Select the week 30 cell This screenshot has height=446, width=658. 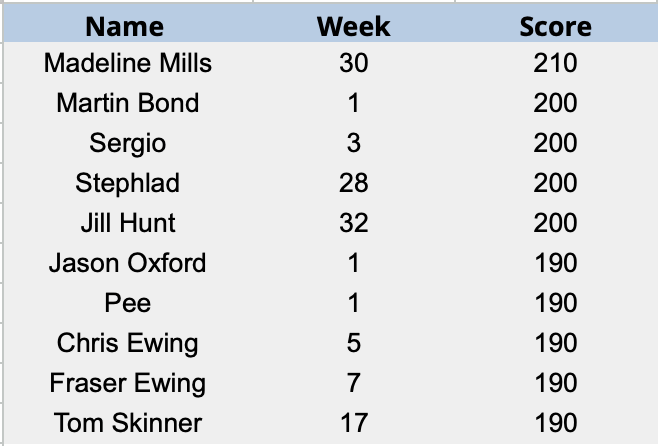[353, 63]
